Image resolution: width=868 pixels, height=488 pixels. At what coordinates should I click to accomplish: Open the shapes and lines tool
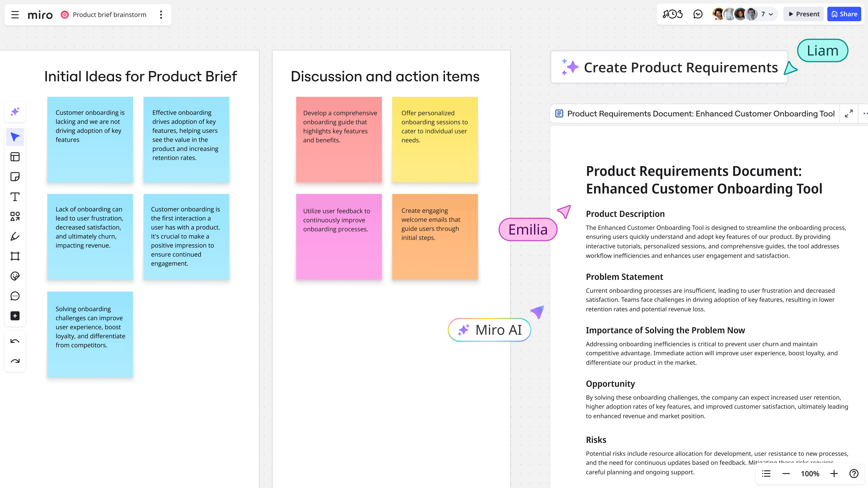tap(15, 217)
